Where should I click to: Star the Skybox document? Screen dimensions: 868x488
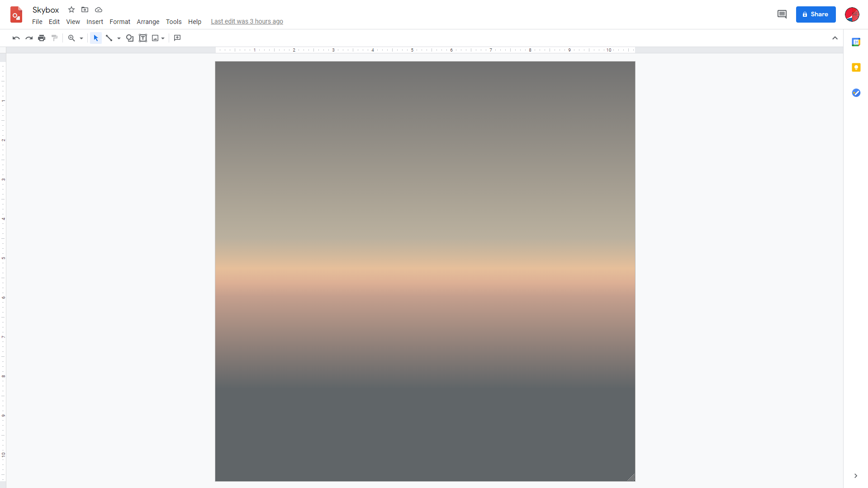[x=71, y=9]
